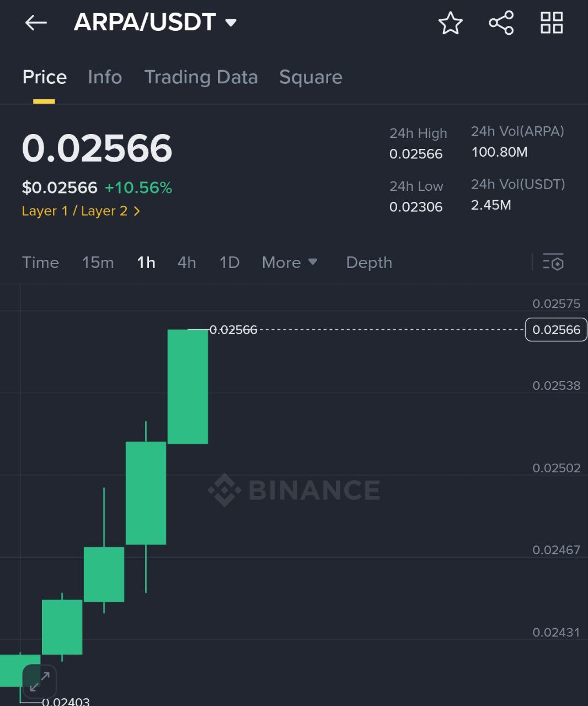Switch to the Trading Data tab
The width and height of the screenshot is (588, 706).
201,77
